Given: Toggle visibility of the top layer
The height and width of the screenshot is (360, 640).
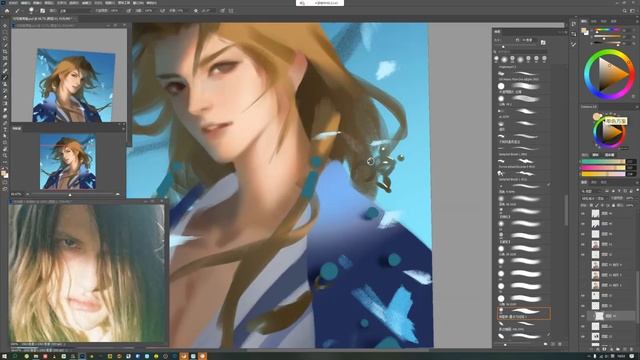Looking at the screenshot, I should click(x=583, y=213).
